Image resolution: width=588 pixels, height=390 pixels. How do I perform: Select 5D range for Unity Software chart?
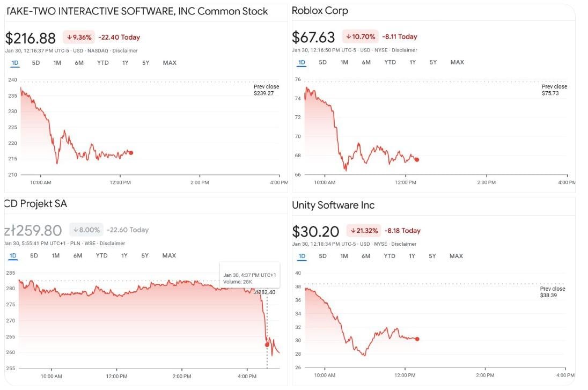322,256
